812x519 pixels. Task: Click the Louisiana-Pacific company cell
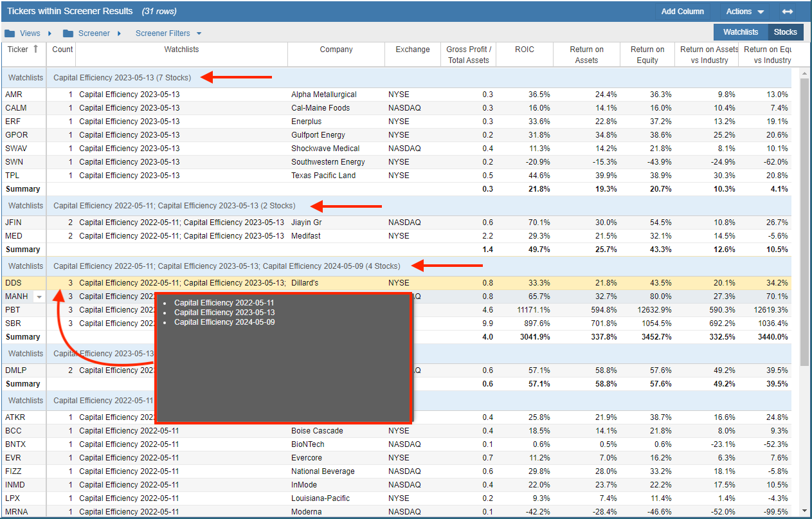coord(336,498)
